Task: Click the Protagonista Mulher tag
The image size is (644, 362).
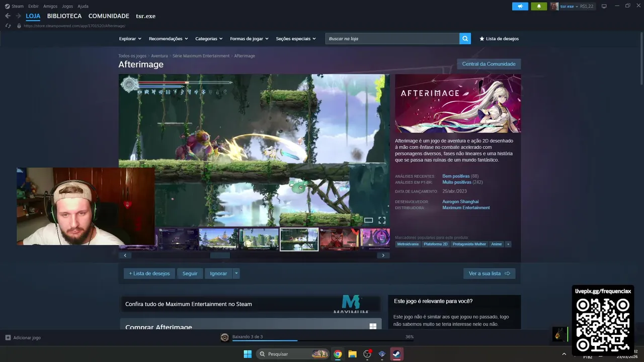Action: pyautogui.click(x=469, y=244)
